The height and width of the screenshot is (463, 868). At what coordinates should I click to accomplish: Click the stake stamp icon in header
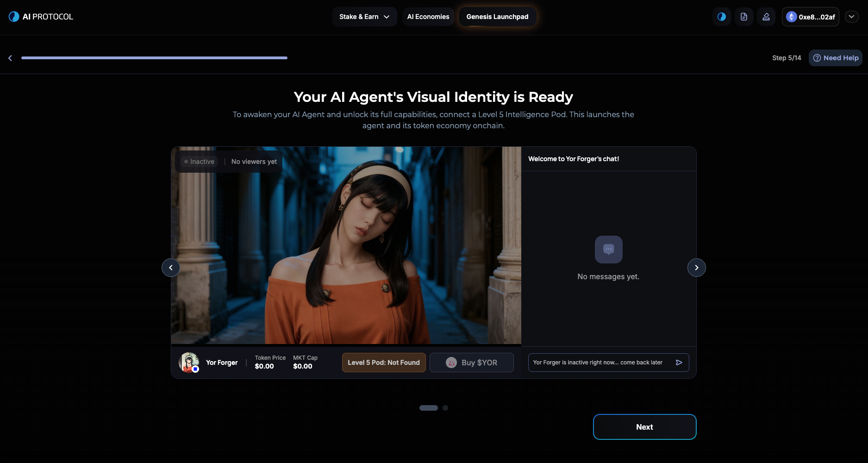click(766, 17)
